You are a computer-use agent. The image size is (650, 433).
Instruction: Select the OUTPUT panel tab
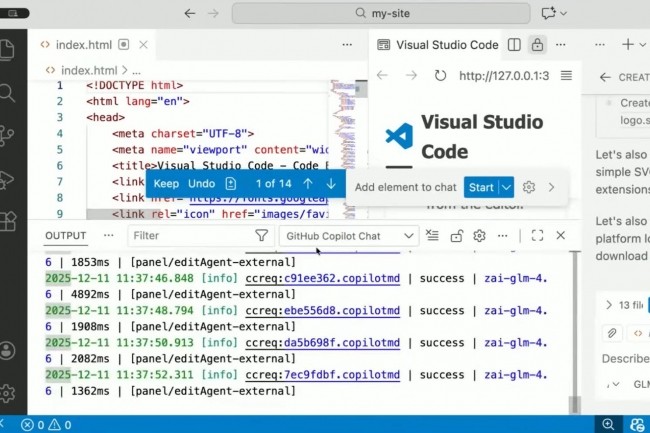point(65,236)
